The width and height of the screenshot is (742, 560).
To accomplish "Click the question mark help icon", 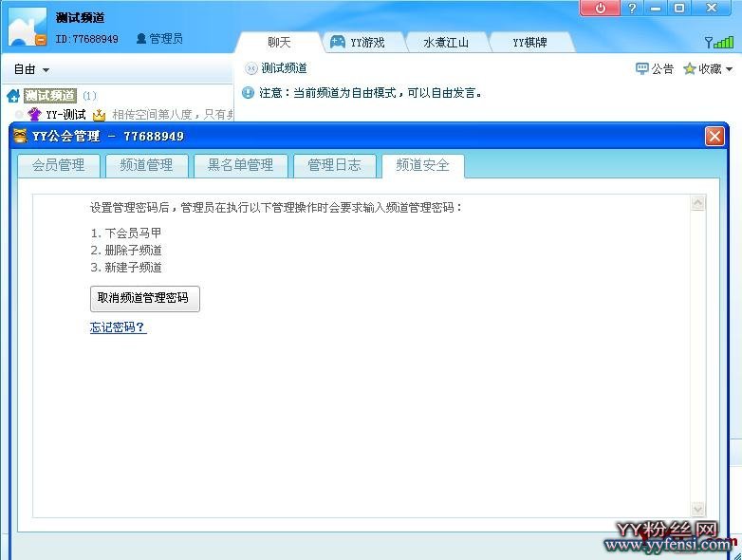I will (632, 8).
